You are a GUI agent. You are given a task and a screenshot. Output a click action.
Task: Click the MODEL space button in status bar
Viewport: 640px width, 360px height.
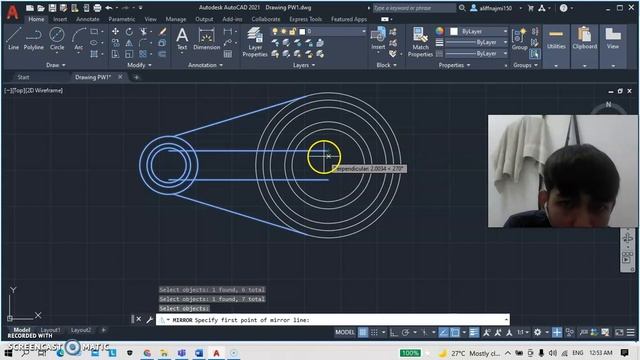[x=345, y=333]
